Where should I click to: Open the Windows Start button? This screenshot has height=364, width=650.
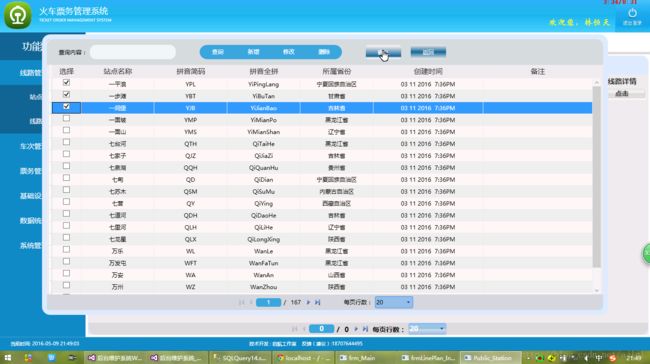coord(8,357)
